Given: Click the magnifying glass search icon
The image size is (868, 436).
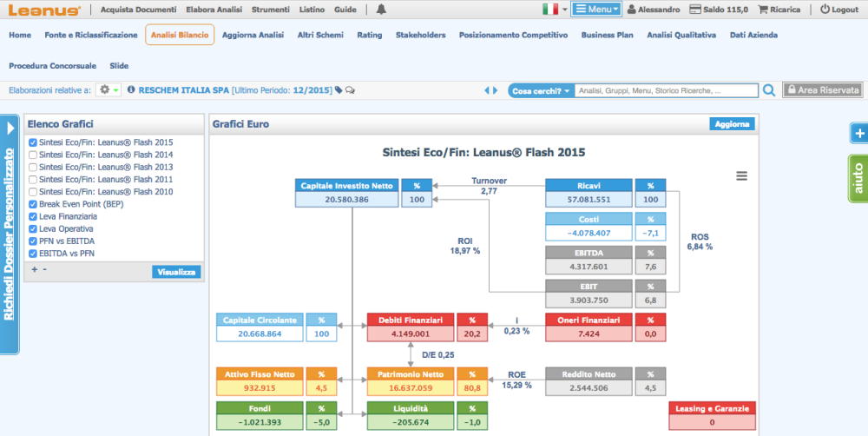Looking at the screenshot, I should [768, 90].
